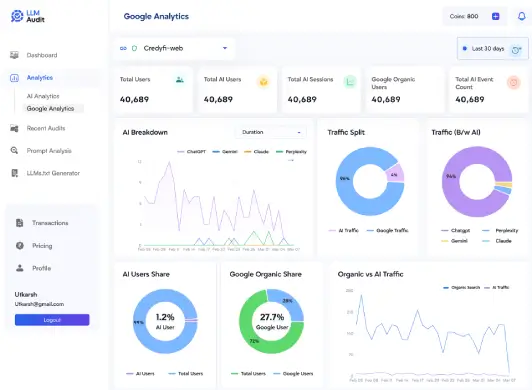Viewport: 532px width, 390px height.
Task: Toggle Organic Search legend in Organic vs AI
Action: tap(461, 287)
